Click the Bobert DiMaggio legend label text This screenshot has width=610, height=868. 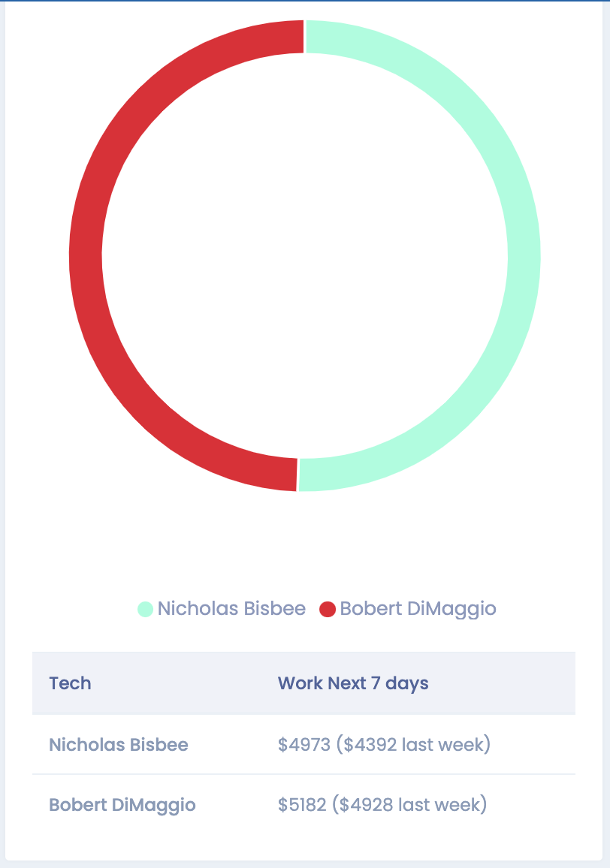pos(418,608)
